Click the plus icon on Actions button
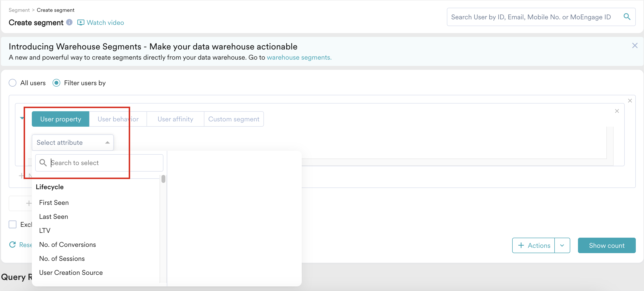Image resolution: width=644 pixels, height=291 pixels. click(x=521, y=245)
